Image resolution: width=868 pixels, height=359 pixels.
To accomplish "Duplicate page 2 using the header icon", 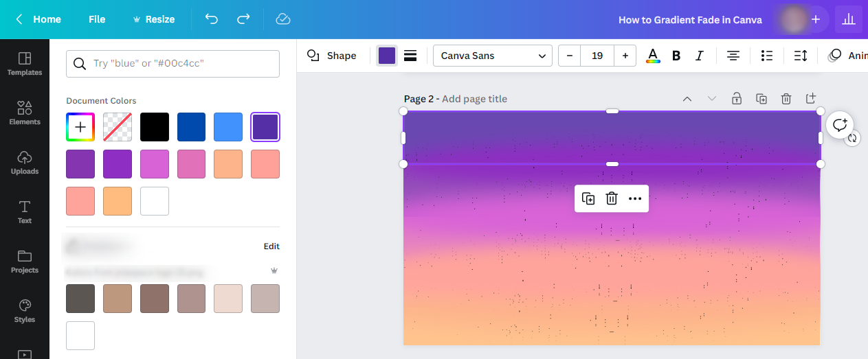I will click(x=761, y=99).
